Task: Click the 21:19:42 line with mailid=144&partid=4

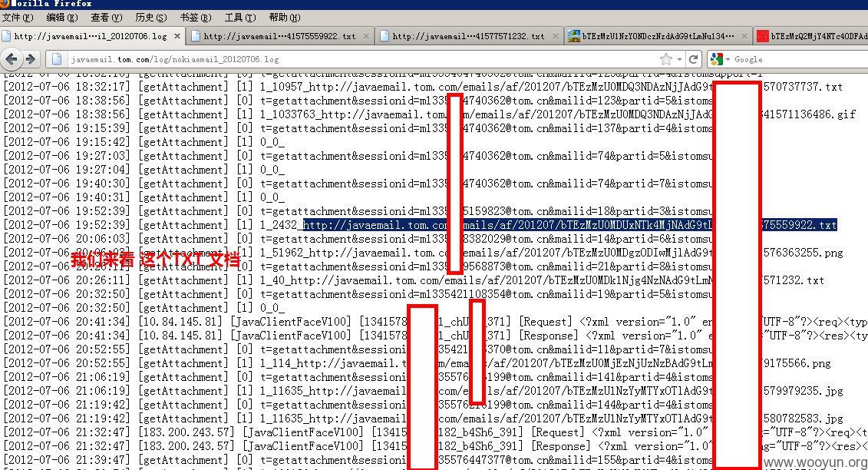Action: (358, 405)
